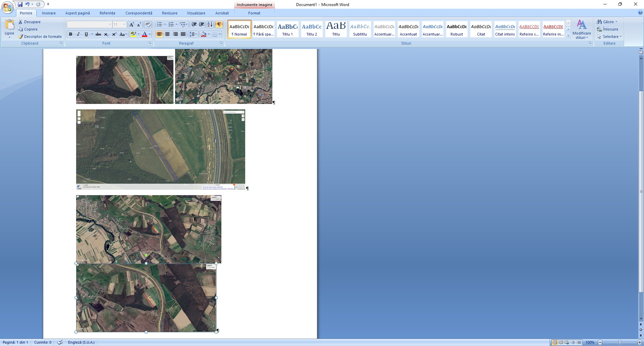The image size is (644, 346).
Task: Switch to the Format picture tools tab
Action: coord(254,13)
